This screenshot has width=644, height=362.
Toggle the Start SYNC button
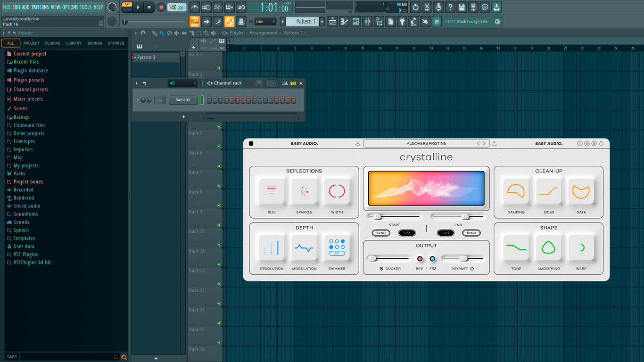(x=381, y=233)
